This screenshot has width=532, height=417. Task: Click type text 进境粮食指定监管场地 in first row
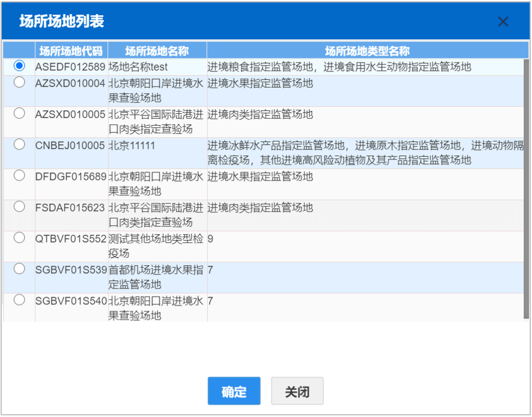click(260, 67)
